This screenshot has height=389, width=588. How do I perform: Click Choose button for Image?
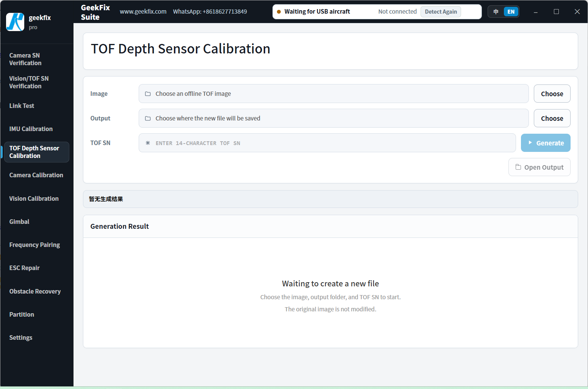pos(552,94)
